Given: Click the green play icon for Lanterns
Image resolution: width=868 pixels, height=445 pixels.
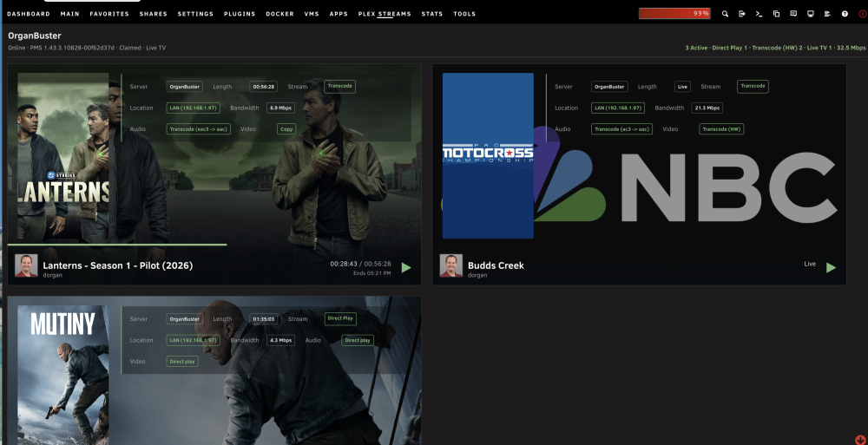Looking at the screenshot, I should coord(406,268).
